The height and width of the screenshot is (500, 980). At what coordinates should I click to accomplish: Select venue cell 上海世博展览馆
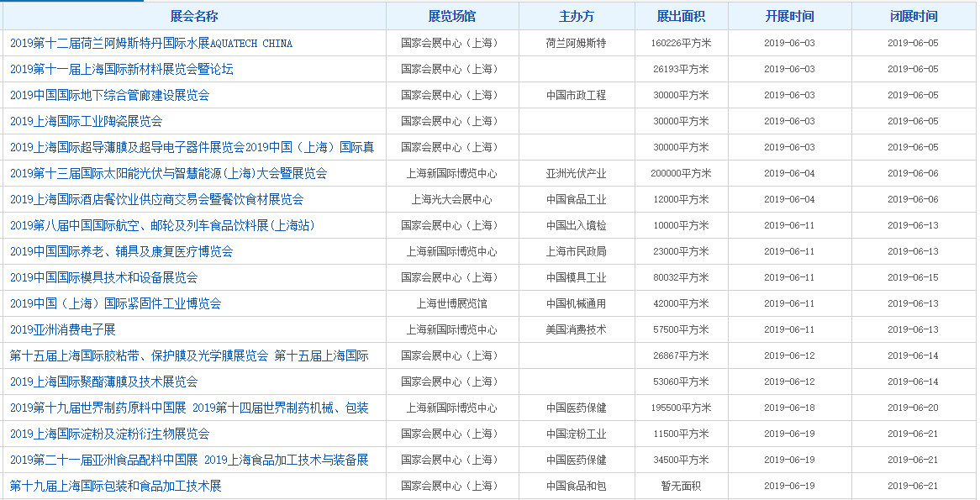452,303
